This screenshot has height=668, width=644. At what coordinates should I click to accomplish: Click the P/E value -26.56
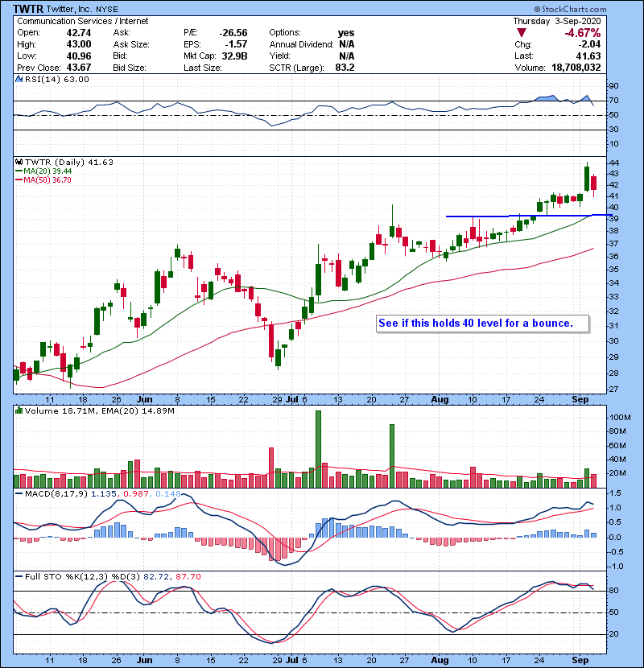click(x=233, y=33)
